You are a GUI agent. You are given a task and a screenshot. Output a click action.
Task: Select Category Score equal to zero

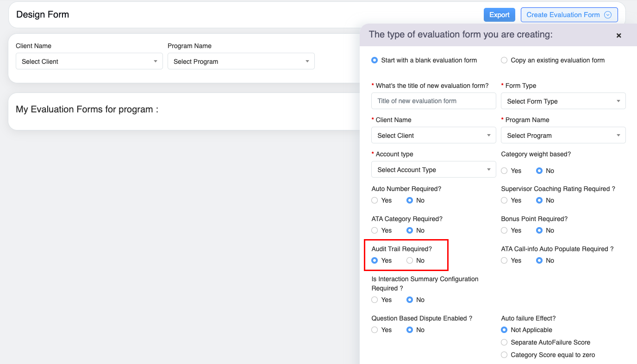coord(504,355)
